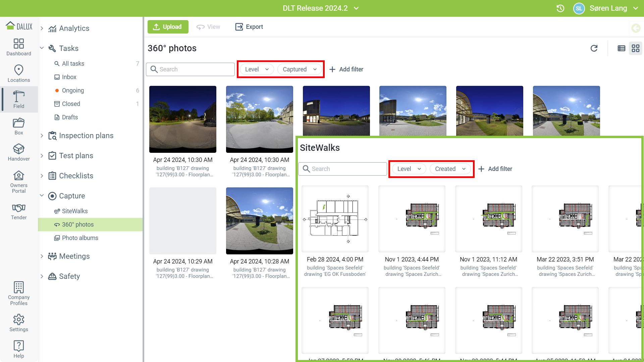The width and height of the screenshot is (644, 362).
Task: Expand the Meetings section
Action: coord(42,256)
